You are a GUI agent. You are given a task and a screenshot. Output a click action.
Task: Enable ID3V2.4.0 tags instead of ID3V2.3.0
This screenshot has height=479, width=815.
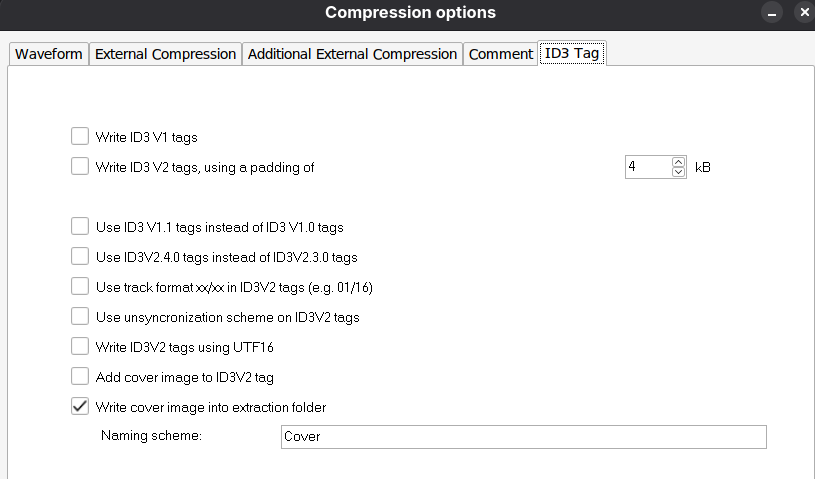pos(80,257)
